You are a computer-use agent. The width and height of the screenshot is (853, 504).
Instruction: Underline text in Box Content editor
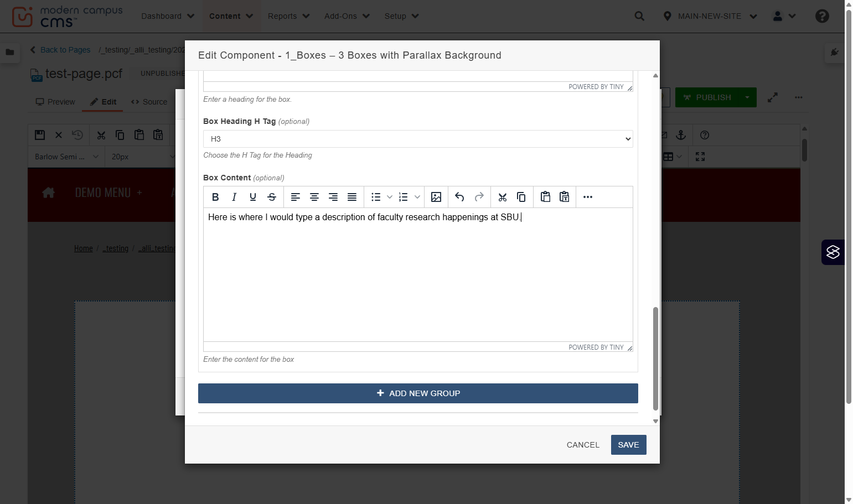tap(253, 197)
